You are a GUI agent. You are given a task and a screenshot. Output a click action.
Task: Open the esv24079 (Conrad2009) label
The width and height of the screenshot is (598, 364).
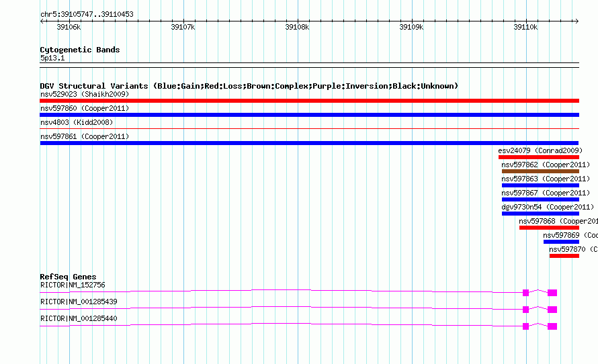pos(540,150)
